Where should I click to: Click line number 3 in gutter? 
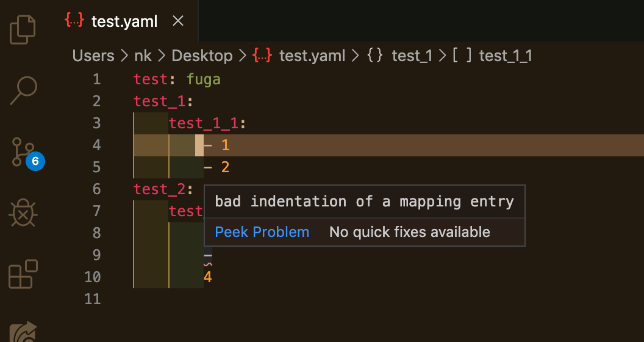[96, 123]
